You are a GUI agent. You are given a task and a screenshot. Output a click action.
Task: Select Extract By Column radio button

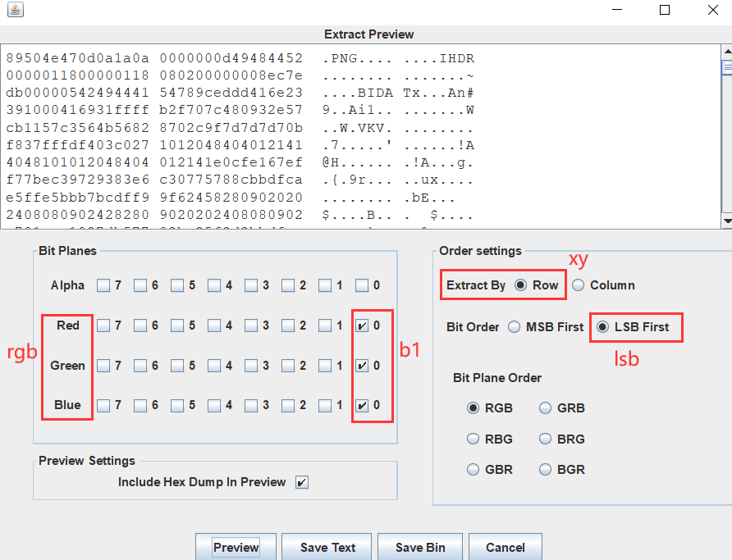pos(578,285)
